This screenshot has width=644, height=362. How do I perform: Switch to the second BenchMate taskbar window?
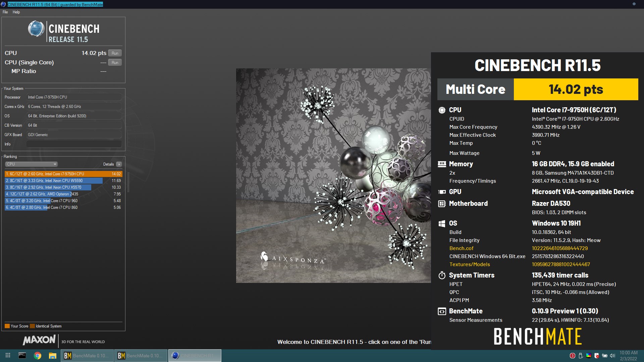point(141,356)
